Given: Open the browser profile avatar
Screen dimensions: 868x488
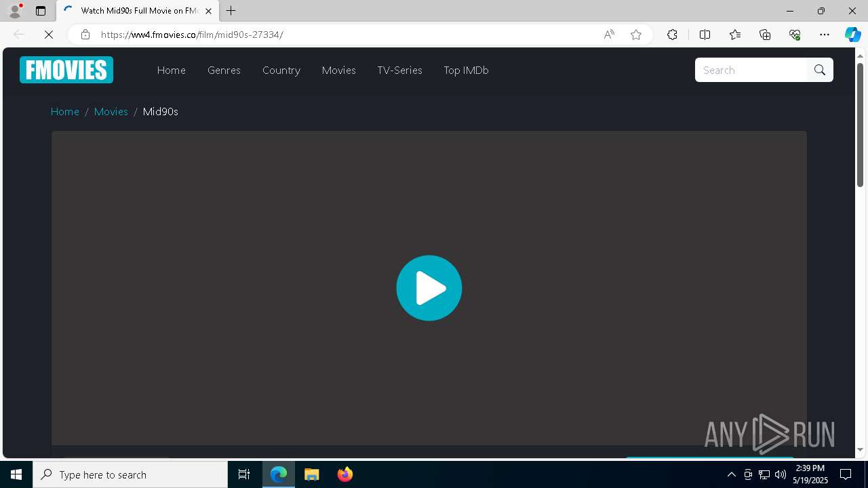Looking at the screenshot, I should [x=15, y=11].
